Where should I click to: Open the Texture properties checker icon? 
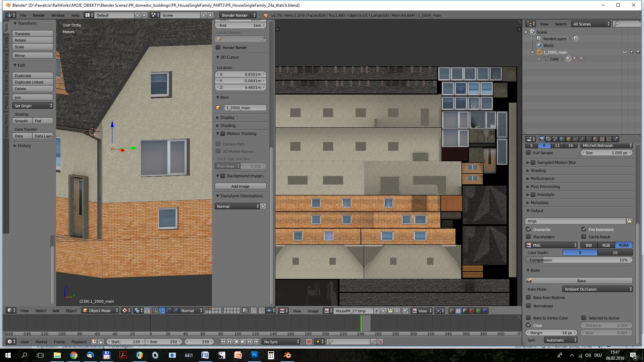pos(602,139)
